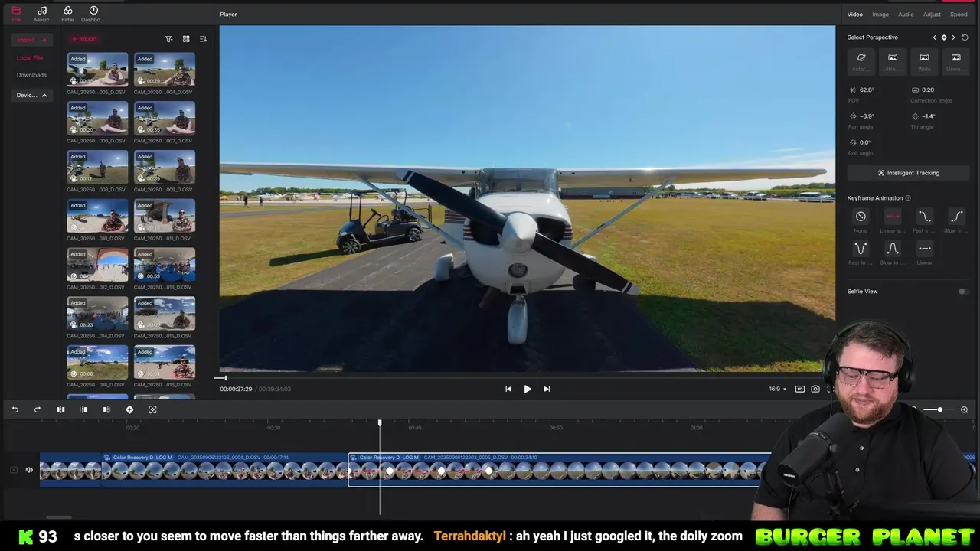Viewport: 980px width, 551px height.
Task: Select clip thumbnail CAM_20250...004_D.OSV
Action: coord(165,70)
